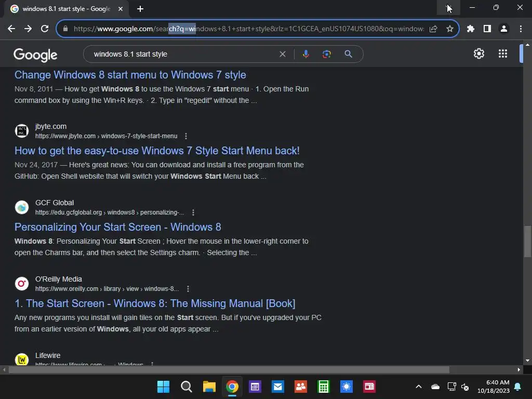The width and height of the screenshot is (532, 399).
Task: Open the Chrome extensions puzzle icon
Action: pyautogui.click(x=471, y=29)
